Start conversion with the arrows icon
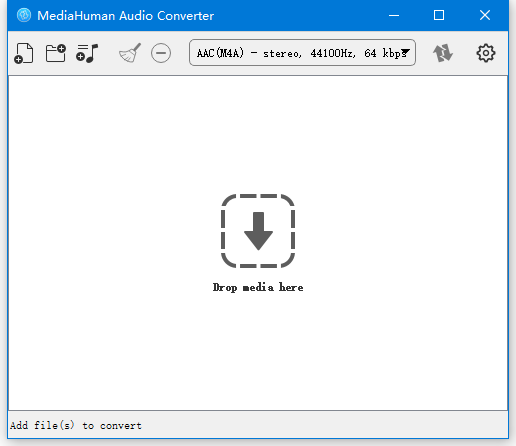516x446 pixels. point(443,53)
